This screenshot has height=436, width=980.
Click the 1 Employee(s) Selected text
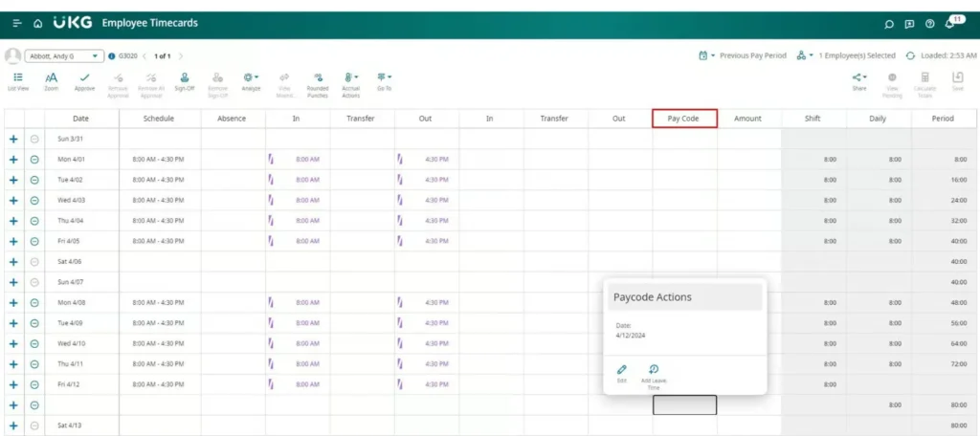857,55
